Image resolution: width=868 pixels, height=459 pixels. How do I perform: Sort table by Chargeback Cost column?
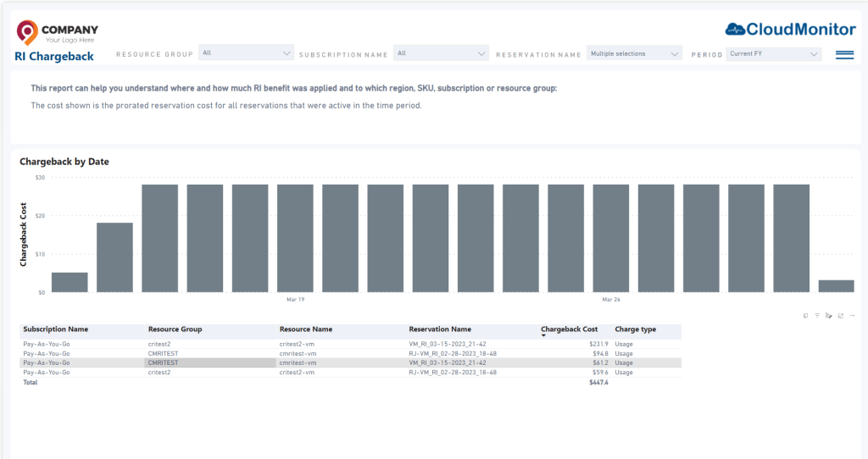569,329
